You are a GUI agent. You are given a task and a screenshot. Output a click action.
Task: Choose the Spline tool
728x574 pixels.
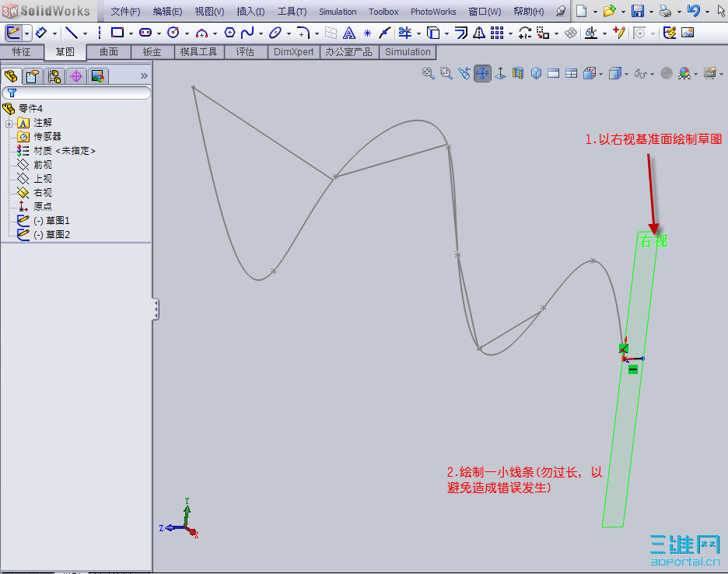coord(247,33)
